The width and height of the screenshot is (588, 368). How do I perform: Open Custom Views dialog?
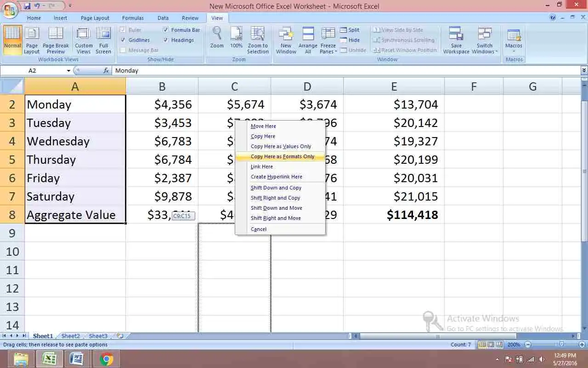point(84,40)
